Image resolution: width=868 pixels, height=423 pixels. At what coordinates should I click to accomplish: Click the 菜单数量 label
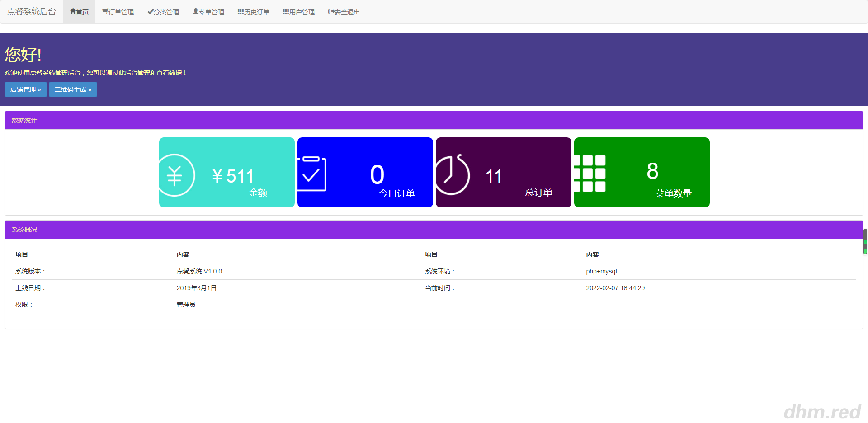tap(674, 193)
